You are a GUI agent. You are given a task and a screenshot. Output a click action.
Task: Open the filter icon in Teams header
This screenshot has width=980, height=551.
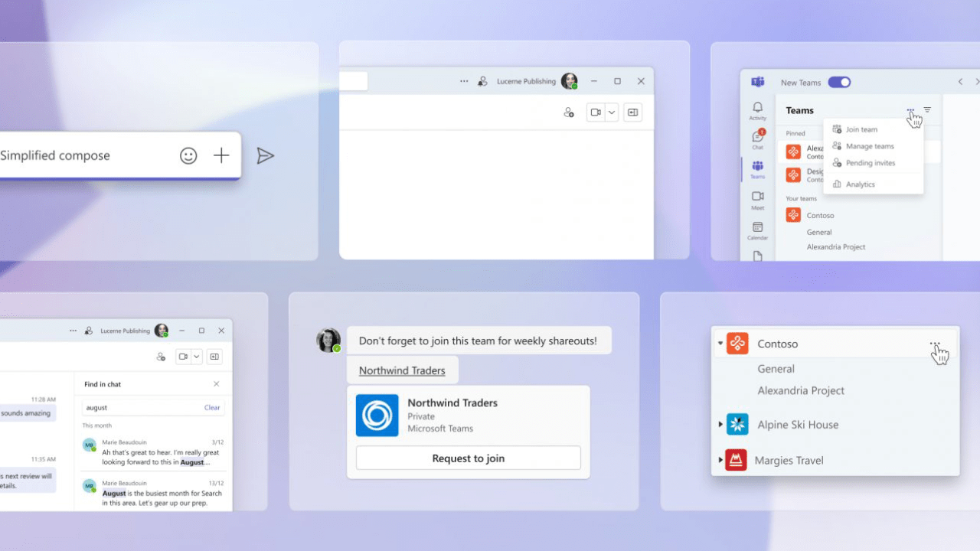click(927, 110)
